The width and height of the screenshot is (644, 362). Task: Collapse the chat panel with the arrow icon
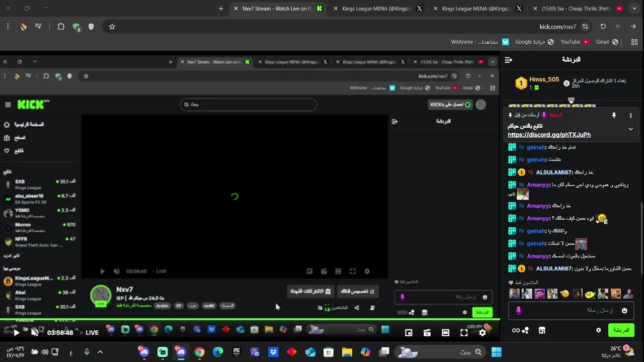point(508,60)
